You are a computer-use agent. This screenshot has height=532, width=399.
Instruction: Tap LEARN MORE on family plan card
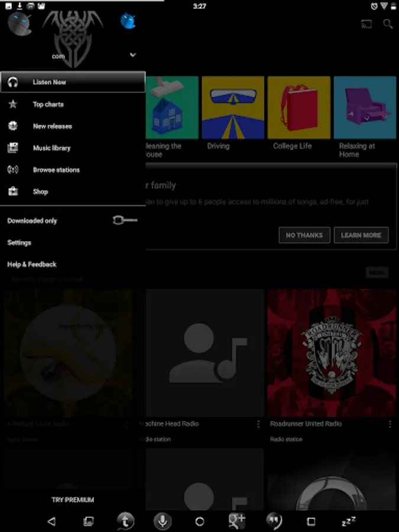pos(361,235)
